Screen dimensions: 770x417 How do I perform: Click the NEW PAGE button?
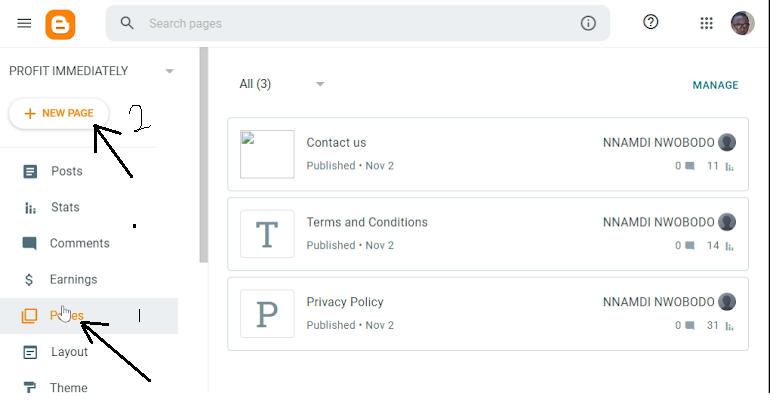pyautogui.click(x=59, y=113)
